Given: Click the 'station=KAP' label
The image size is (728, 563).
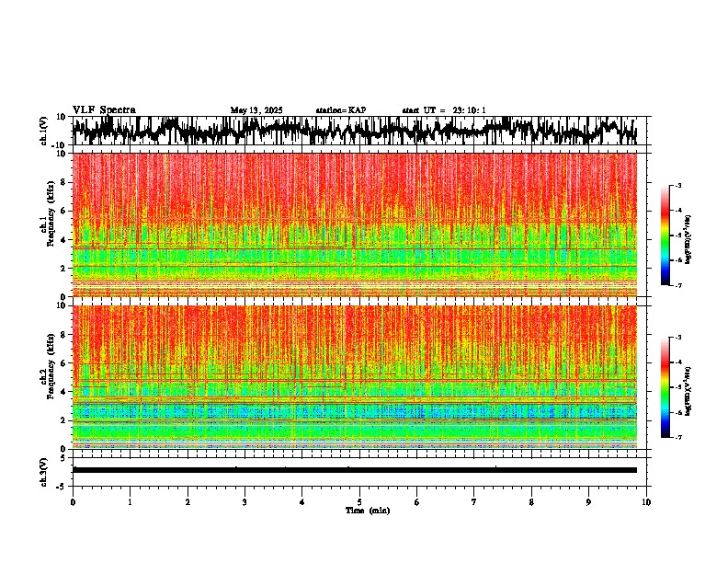Looking at the screenshot, I should 341,110.
